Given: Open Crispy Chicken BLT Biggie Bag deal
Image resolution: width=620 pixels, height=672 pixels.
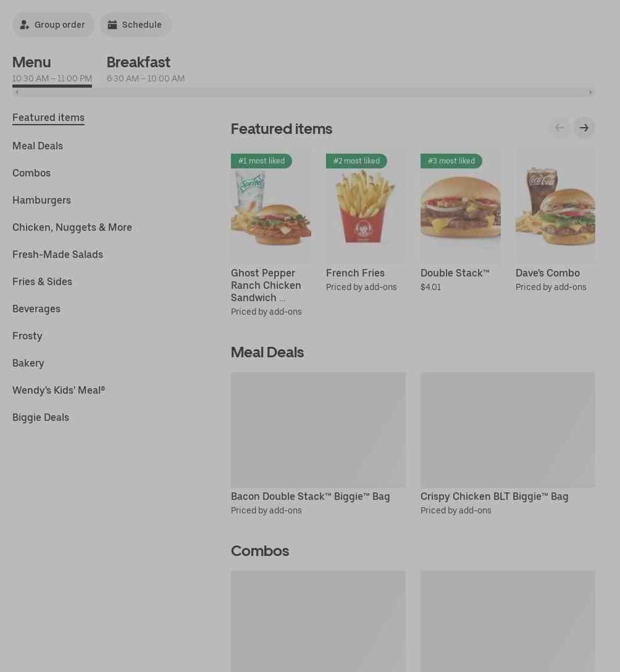Looking at the screenshot, I should (508, 444).
